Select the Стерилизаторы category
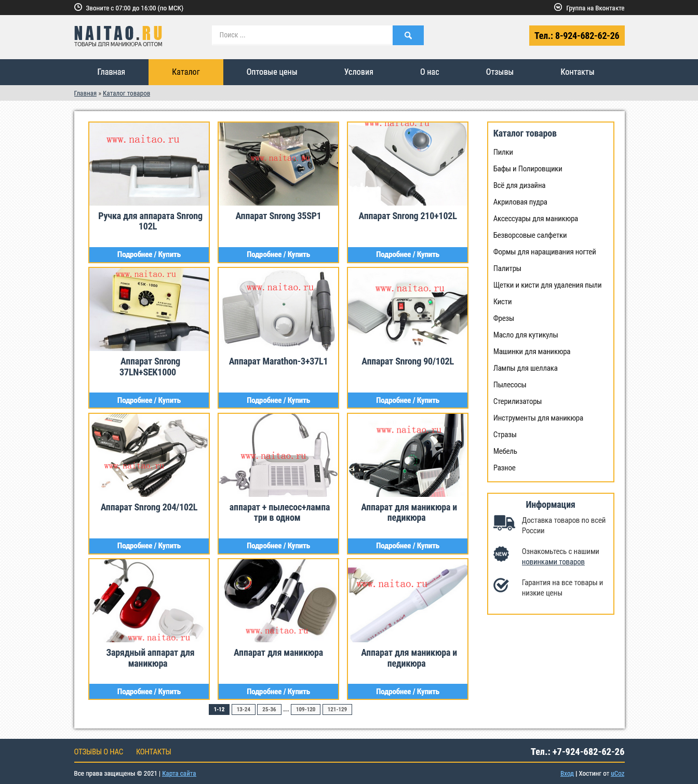This screenshot has height=784, width=698. pos(518,401)
